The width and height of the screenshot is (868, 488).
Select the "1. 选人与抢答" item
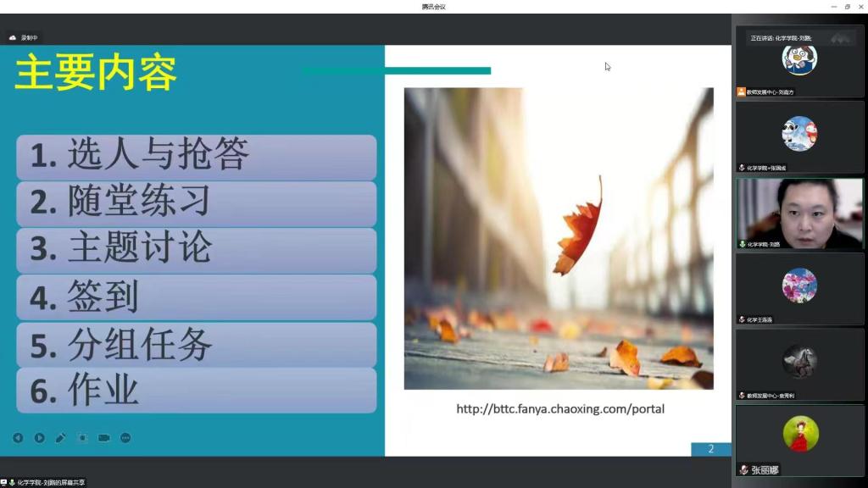(196, 156)
